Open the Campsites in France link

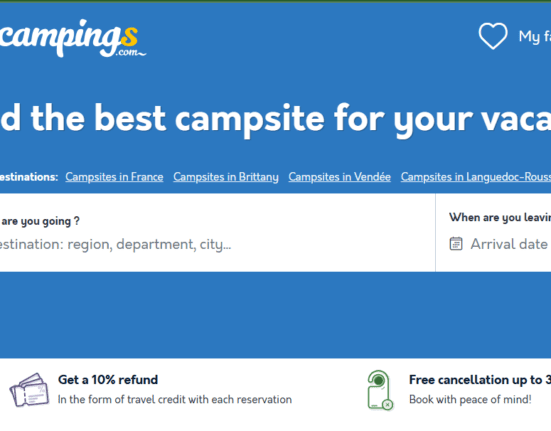pos(114,177)
